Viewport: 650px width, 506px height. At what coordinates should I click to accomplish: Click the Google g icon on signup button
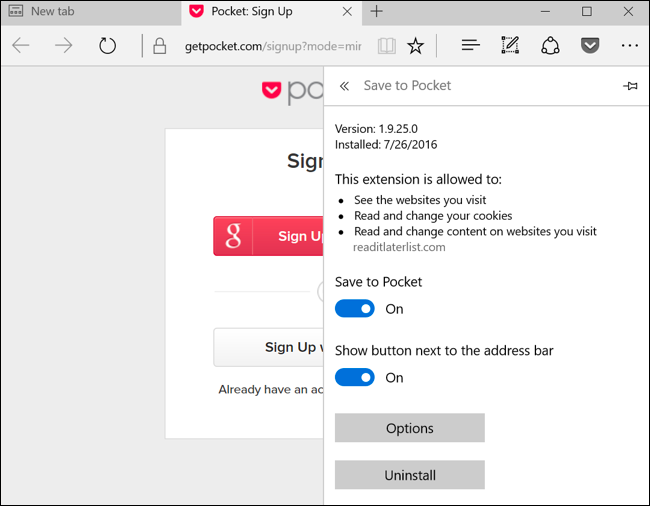click(233, 236)
